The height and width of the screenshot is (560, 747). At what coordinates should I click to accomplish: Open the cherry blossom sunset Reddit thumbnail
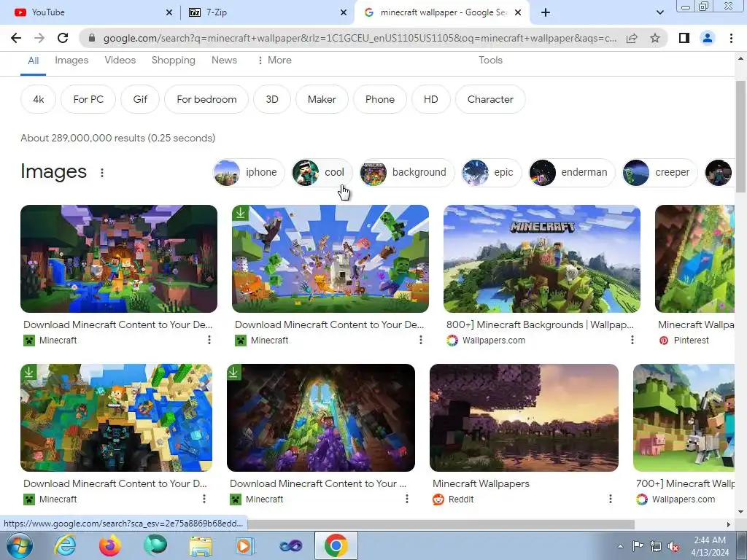click(x=524, y=418)
